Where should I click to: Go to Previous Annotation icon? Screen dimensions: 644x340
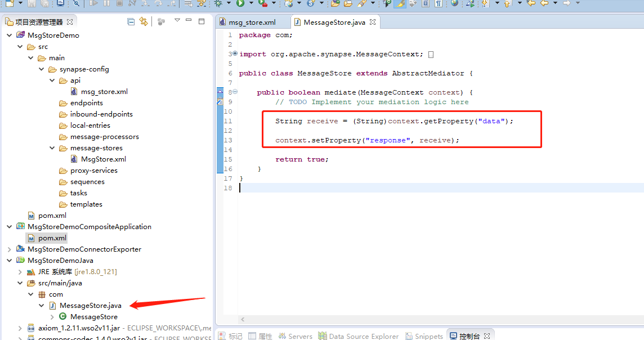[508, 4]
